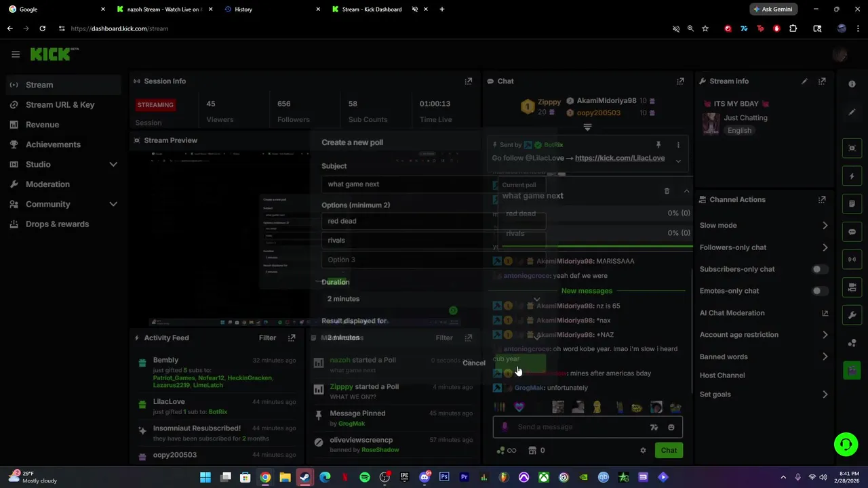Collapse the current poll with chevron
The height and width of the screenshot is (488, 868).
coord(686,191)
